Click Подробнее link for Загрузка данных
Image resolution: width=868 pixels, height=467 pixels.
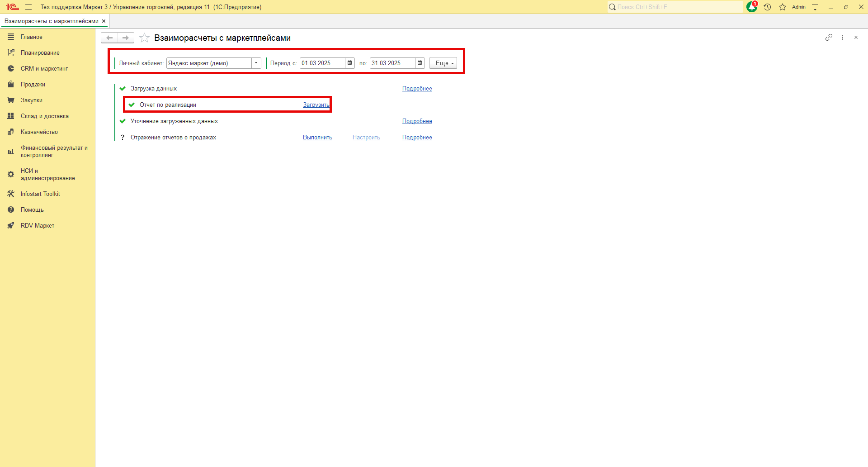click(417, 88)
